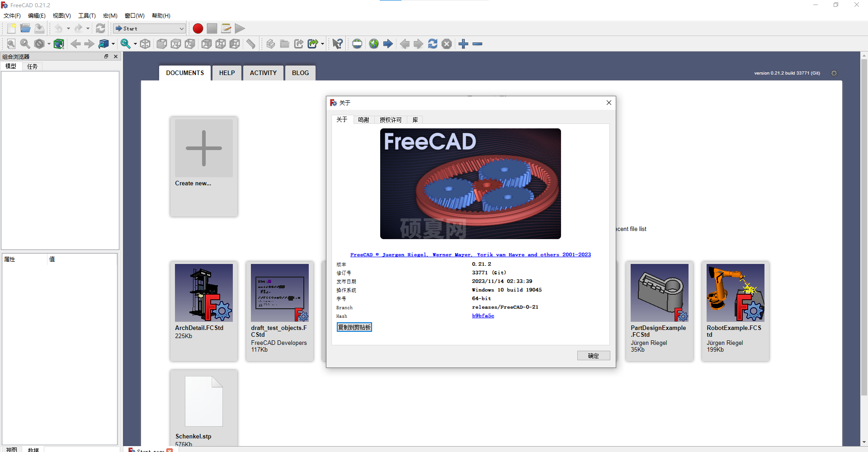Set the Left view icon
The width and height of the screenshot is (868, 452).
tap(235, 44)
